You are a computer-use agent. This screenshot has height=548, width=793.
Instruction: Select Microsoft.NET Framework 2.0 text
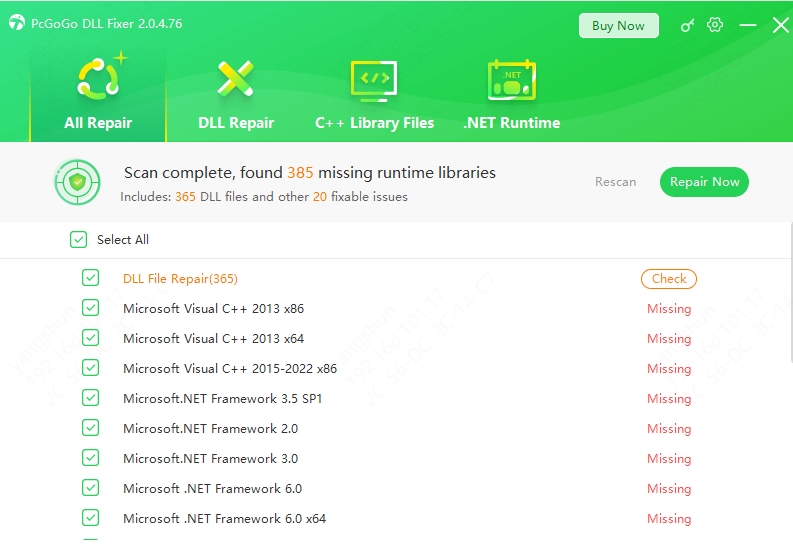click(210, 428)
